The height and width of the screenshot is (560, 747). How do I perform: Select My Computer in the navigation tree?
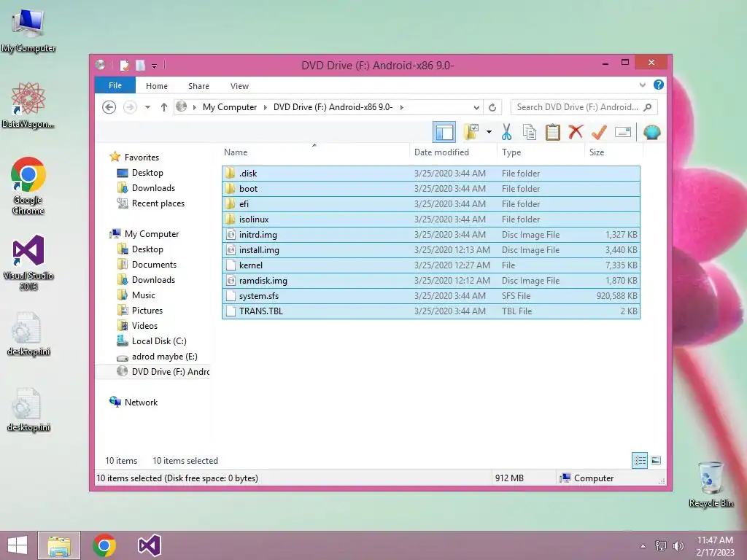coord(144,234)
